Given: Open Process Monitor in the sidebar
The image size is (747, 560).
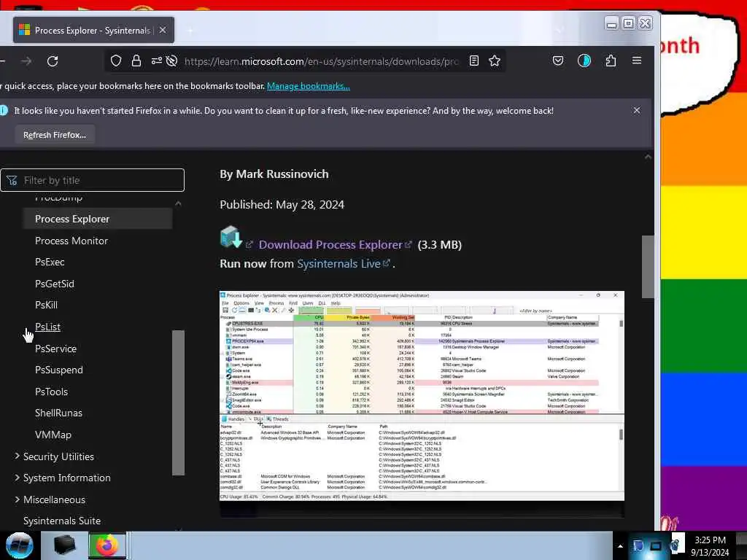Looking at the screenshot, I should click(71, 241).
